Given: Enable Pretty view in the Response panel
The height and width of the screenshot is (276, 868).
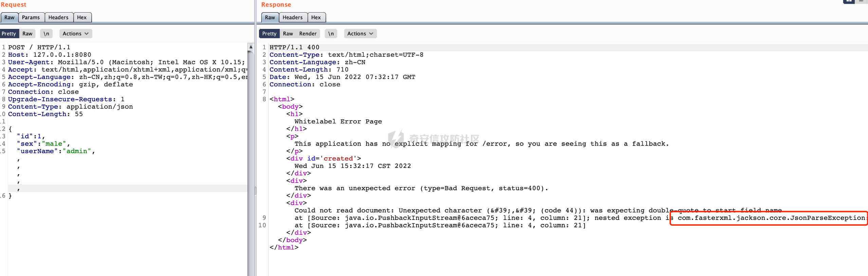Looking at the screenshot, I should pyautogui.click(x=269, y=34).
